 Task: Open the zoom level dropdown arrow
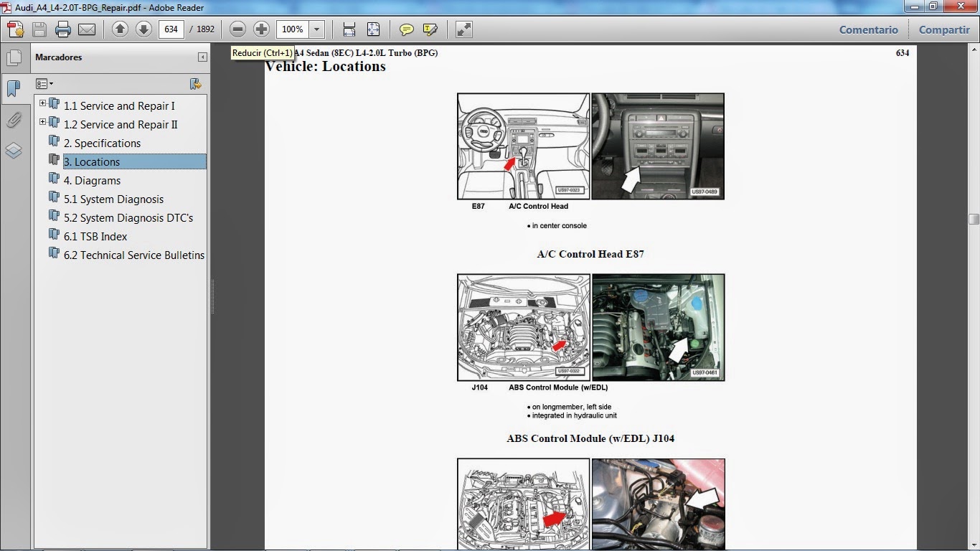pyautogui.click(x=316, y=29)
